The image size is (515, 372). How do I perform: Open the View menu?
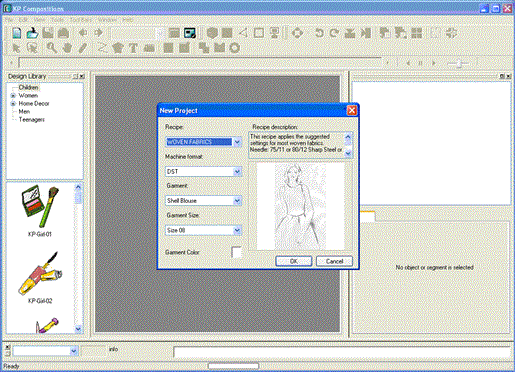tap(39, 20)
